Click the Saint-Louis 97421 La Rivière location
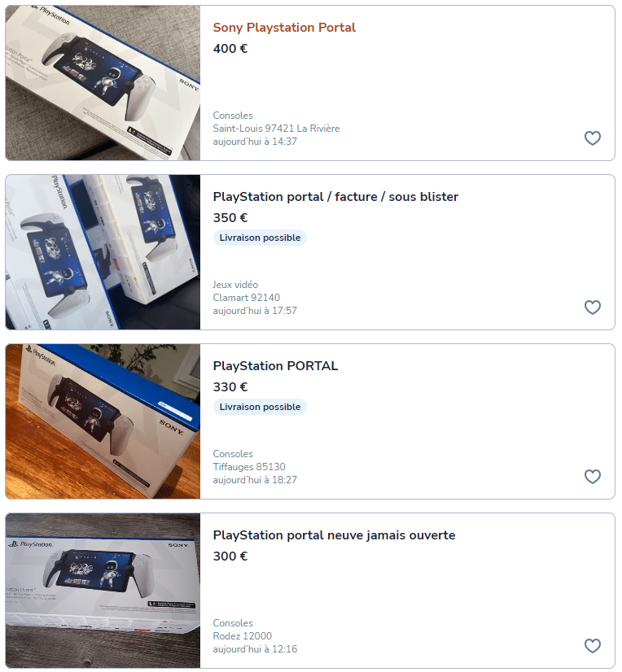Image resolution: width=622 pixels, height=672 pixels. coord(276,129)
